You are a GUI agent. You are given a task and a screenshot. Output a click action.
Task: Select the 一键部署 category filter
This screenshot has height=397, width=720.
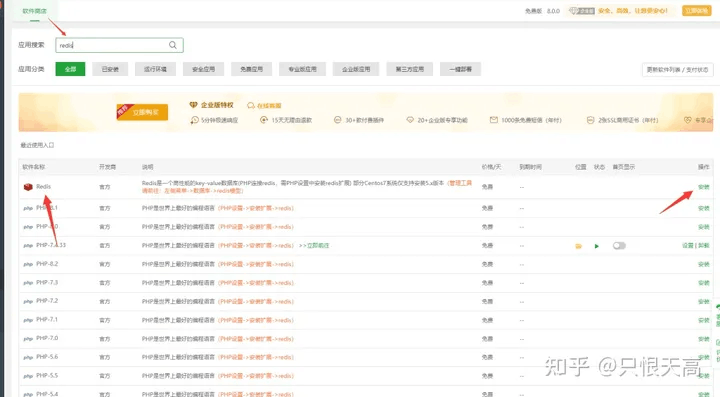point(460,69)
